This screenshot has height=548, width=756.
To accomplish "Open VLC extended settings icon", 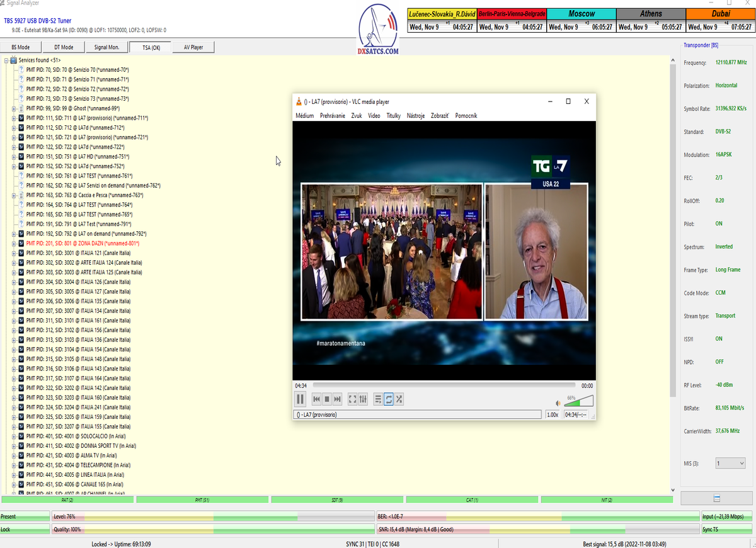I will click(x=363, y=399).
